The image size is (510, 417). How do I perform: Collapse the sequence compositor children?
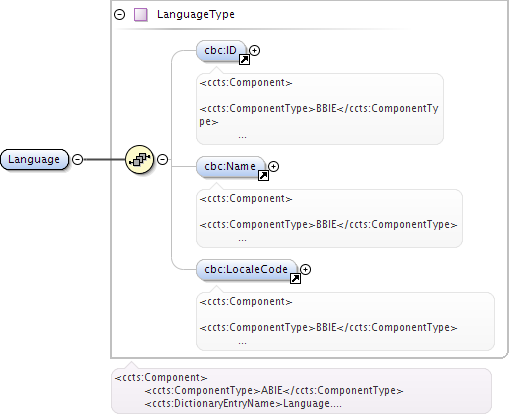click(x=162, y=159)
